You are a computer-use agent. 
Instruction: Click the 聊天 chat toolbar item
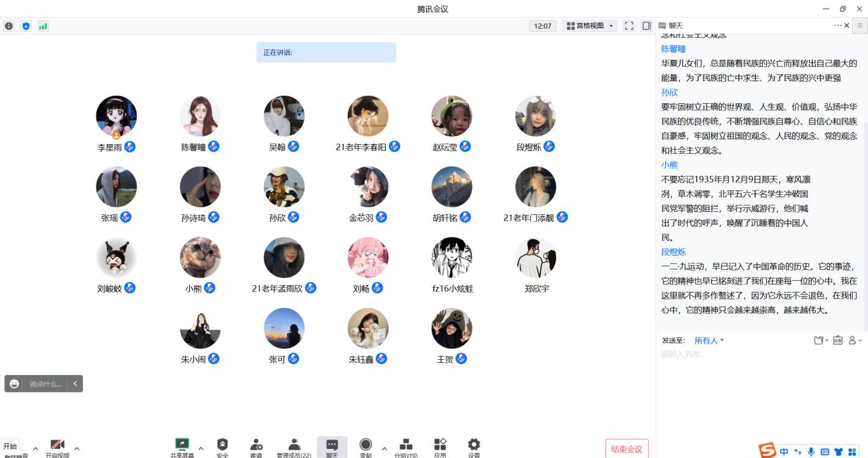(332, 446)
